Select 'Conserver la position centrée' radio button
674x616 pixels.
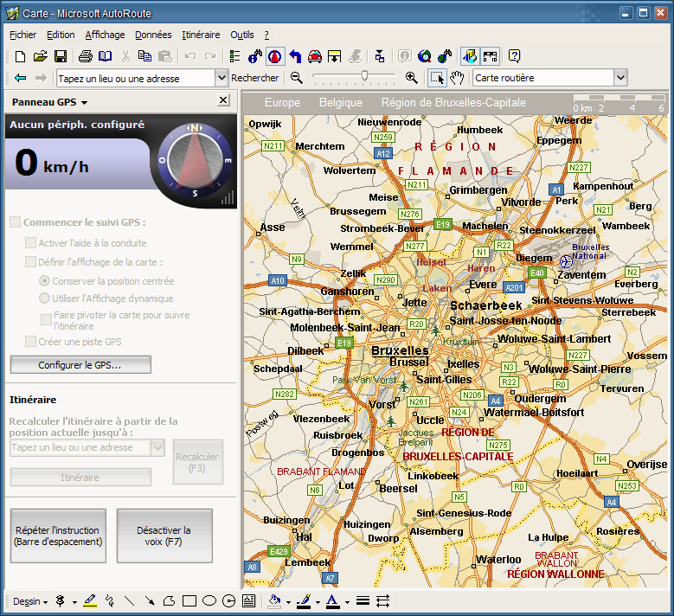pos(45,281)
